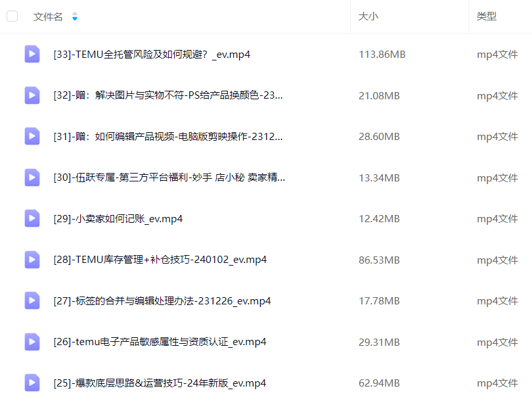Click video icon for [33]-TEMU全托管风险 file
The height and width of the screenshot is (403, 532).
(x=32, y=54)
